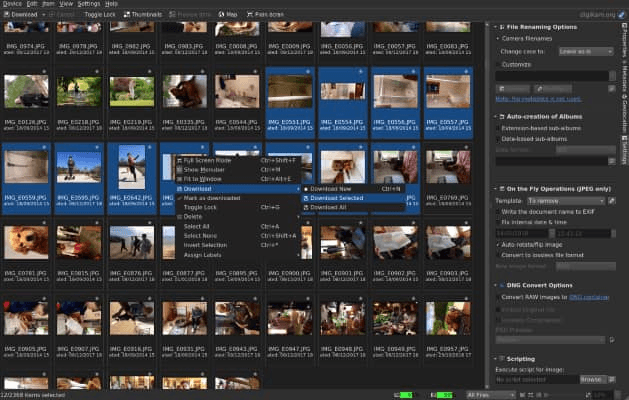Activate Full Screen from the toolbar
This screenshot has height=400, width=629.
265,14
